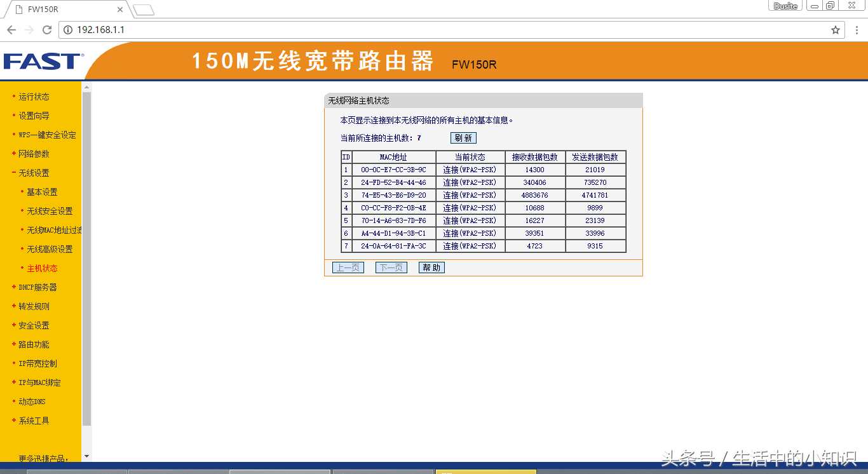
Task: Open 动态DNS in the sidebar
Action: pyautogui.click(x=32, y=402)
